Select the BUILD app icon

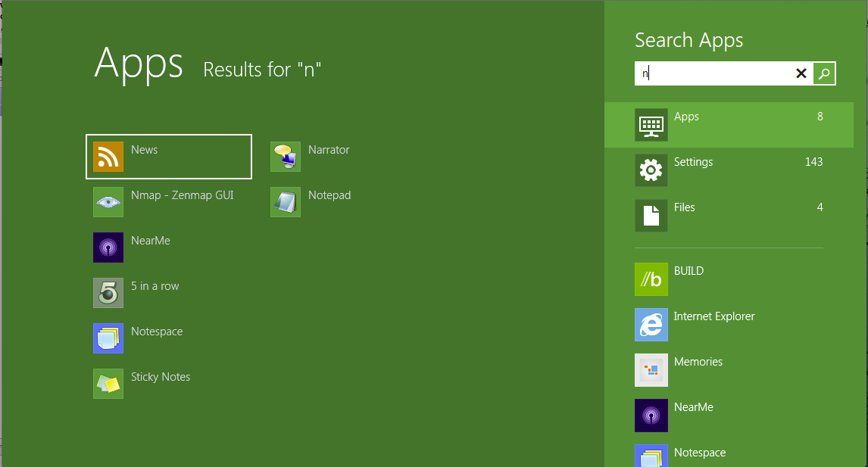[651, 279]
